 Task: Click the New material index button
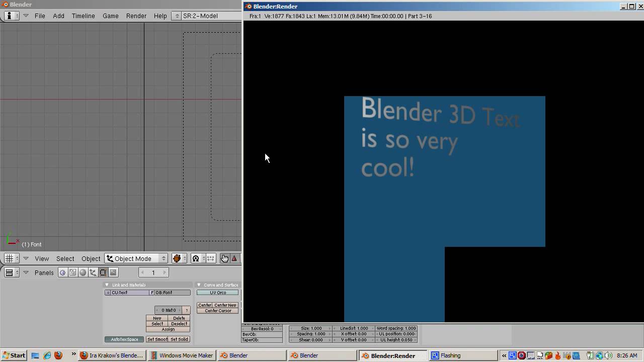157,318
